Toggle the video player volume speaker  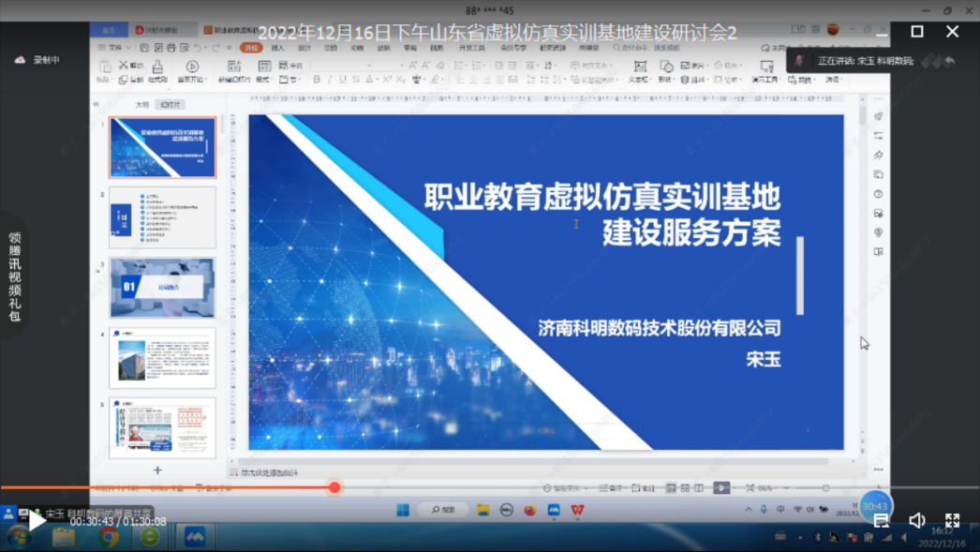917,520
